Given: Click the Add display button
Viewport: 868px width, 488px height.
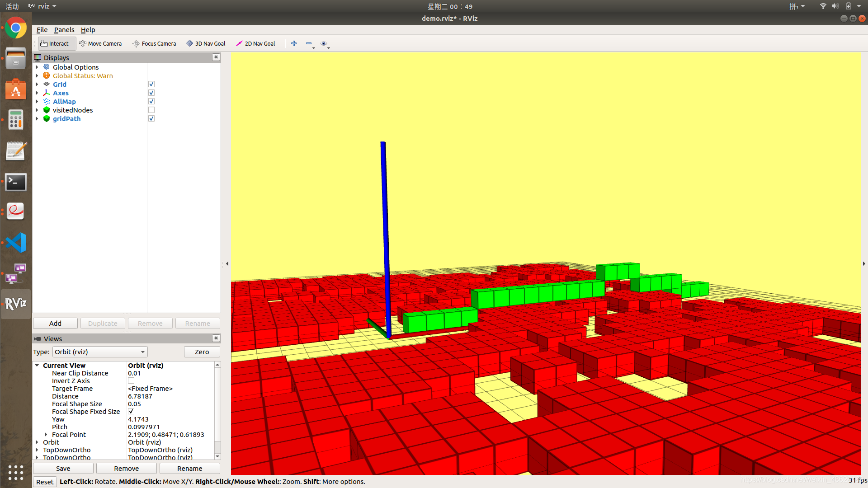Looking at the screenshot, I should point(55,324).
